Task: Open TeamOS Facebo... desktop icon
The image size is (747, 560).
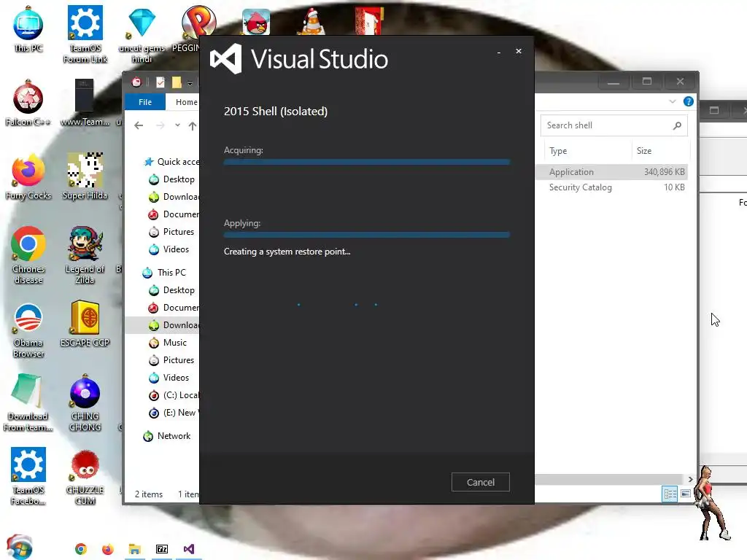Action: [28, 477]
